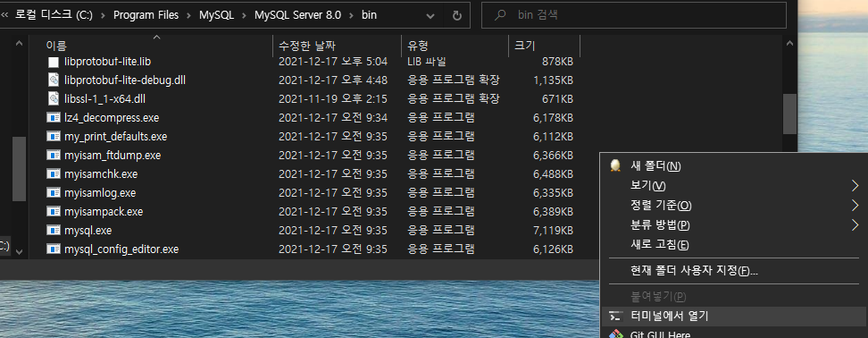Expand the 정렬 기준(O) submenu arrow
The height and width of the screenshot is (338, 868).
click(855, 205)
